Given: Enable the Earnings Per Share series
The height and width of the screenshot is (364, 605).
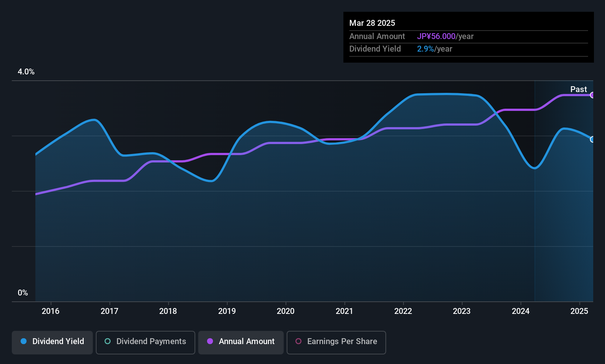Looking at the screenshot, I should 336,342.
